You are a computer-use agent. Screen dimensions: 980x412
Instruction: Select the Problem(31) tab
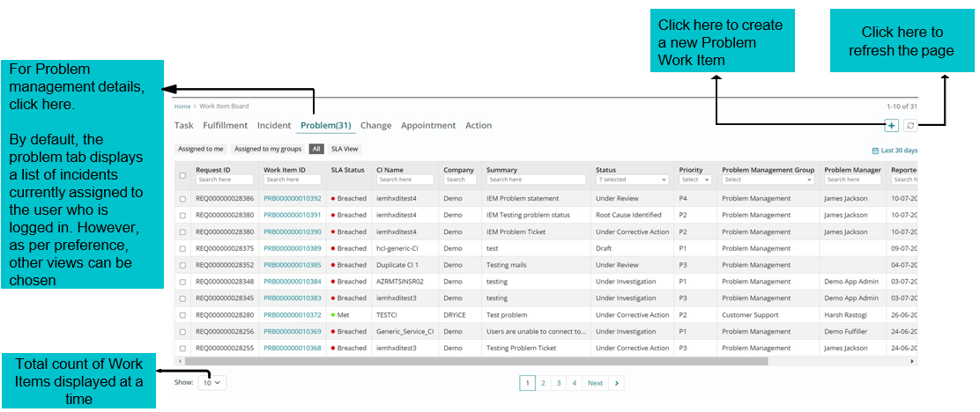325,126
